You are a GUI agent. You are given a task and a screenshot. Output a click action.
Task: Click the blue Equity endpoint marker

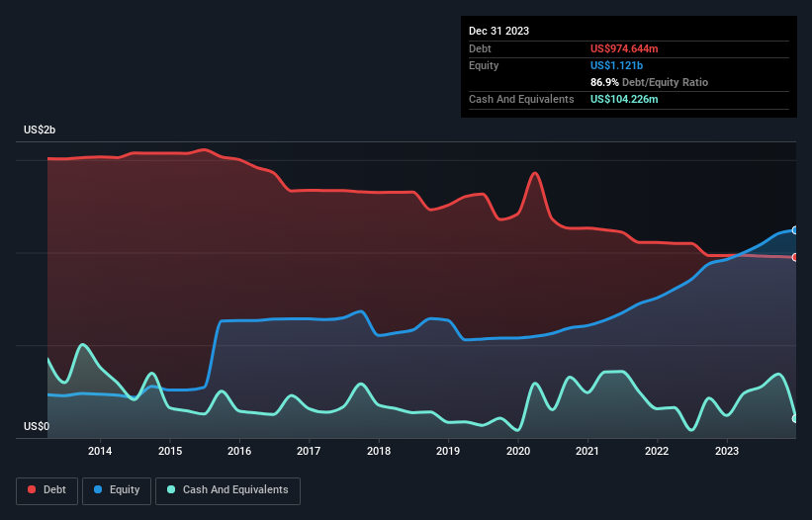click(795, 230)
